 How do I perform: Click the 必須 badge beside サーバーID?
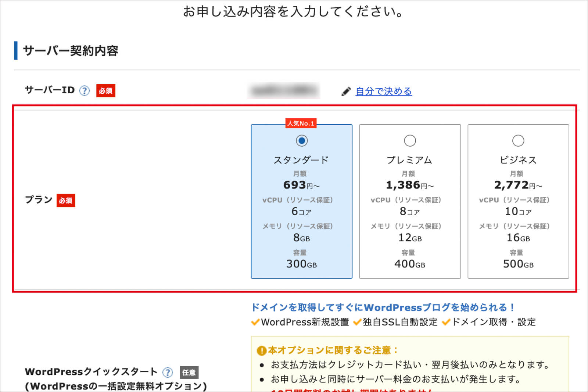[x=106, y=91]
